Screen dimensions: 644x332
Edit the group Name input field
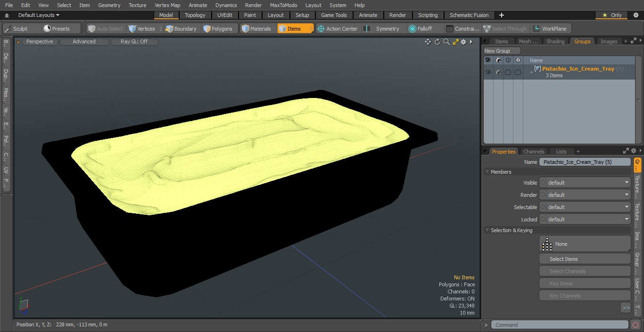click(585, 162)
